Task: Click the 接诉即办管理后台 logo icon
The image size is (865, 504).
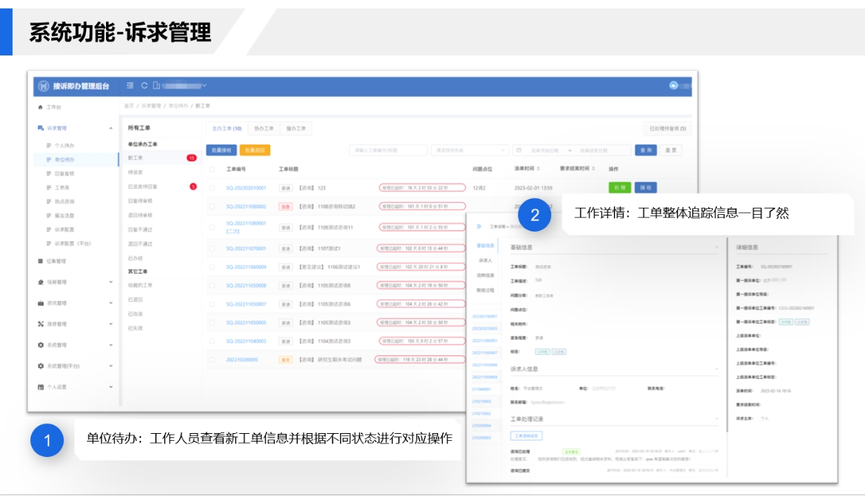Action: pos(43,86)
